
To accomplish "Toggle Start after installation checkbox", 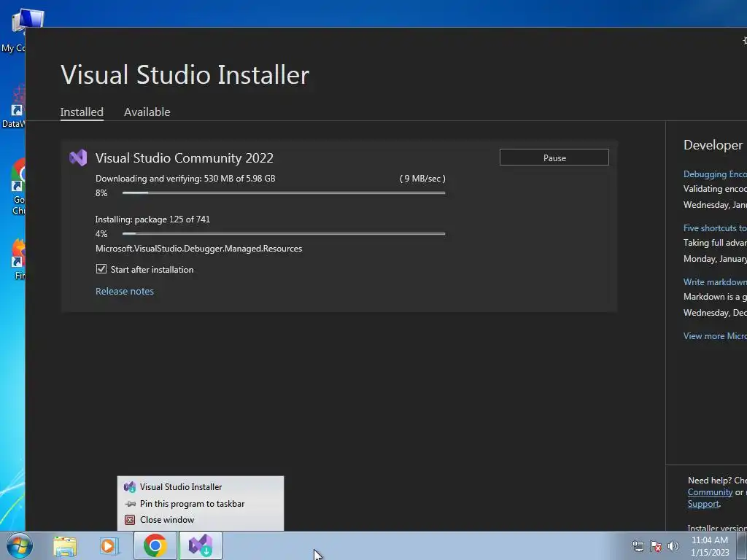I will click(x=101, y=269).
